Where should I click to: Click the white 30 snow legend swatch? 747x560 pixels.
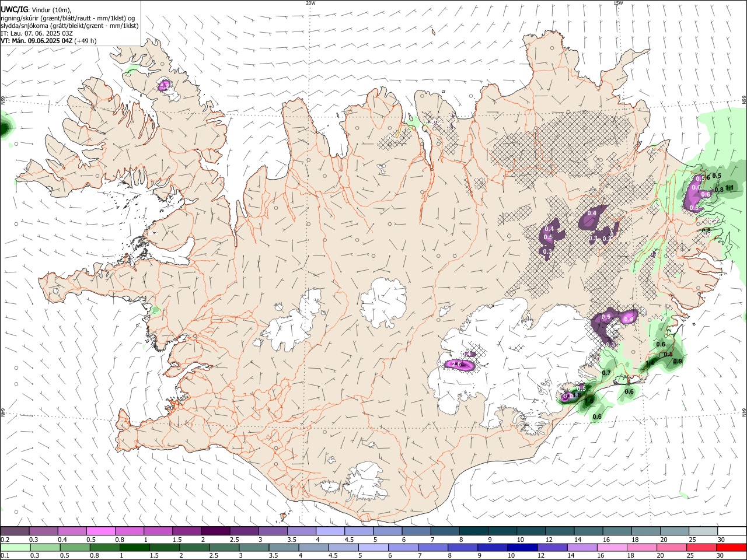click(x=731, y=531)
